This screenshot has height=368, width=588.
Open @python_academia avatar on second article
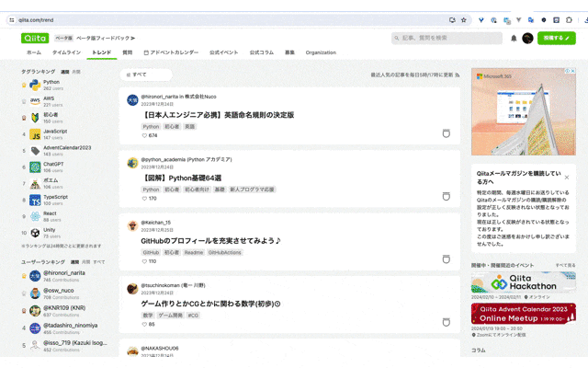tap(132, 163)
